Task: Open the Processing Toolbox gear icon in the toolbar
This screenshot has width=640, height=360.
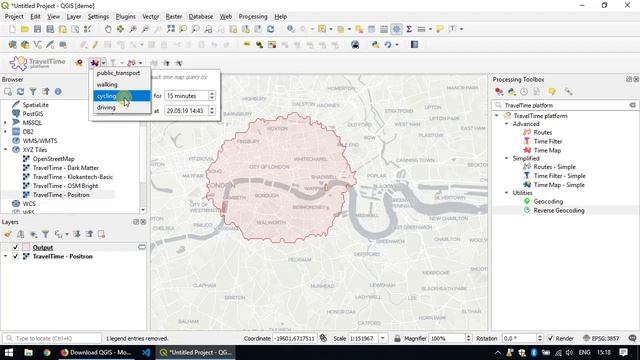Action: tap(396, 29)
